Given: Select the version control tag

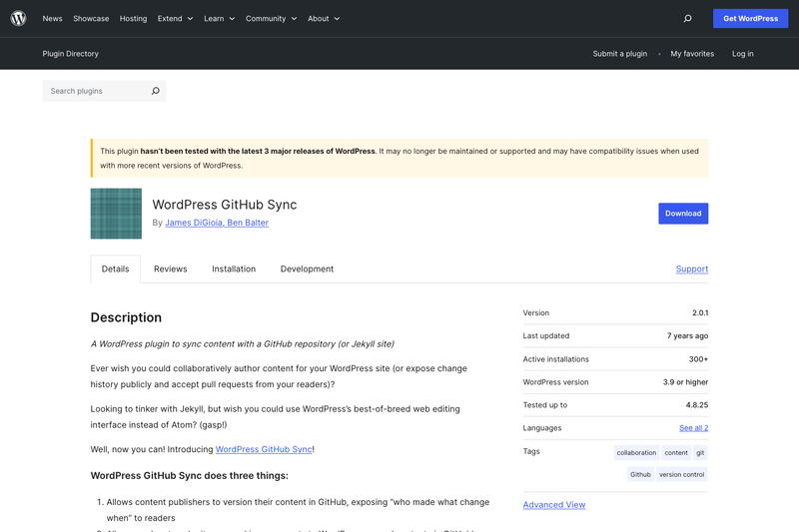Looking at the screenshot, I should [x=682, y=474].
